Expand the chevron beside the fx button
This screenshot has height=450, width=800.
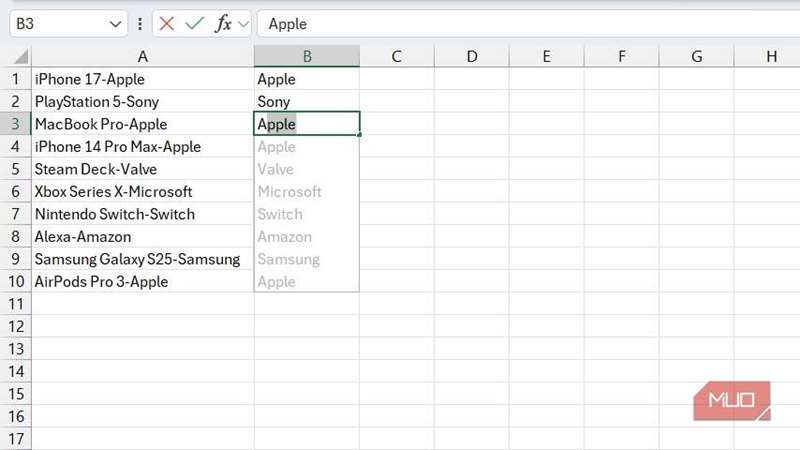click(243, 23)
